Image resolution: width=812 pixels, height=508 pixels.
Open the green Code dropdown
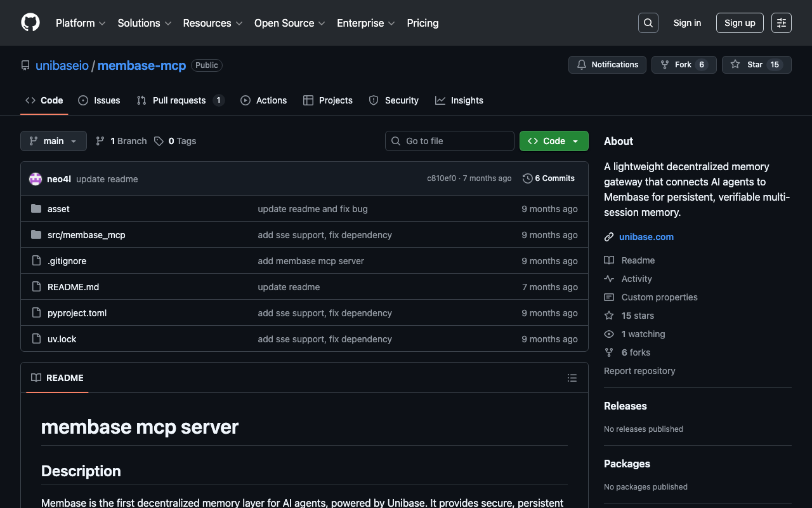554,141
